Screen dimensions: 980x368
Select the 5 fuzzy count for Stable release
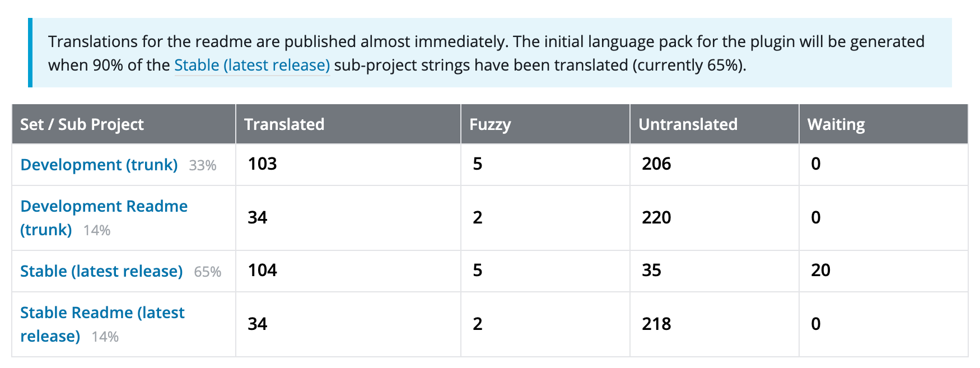(x=476, y=271)
